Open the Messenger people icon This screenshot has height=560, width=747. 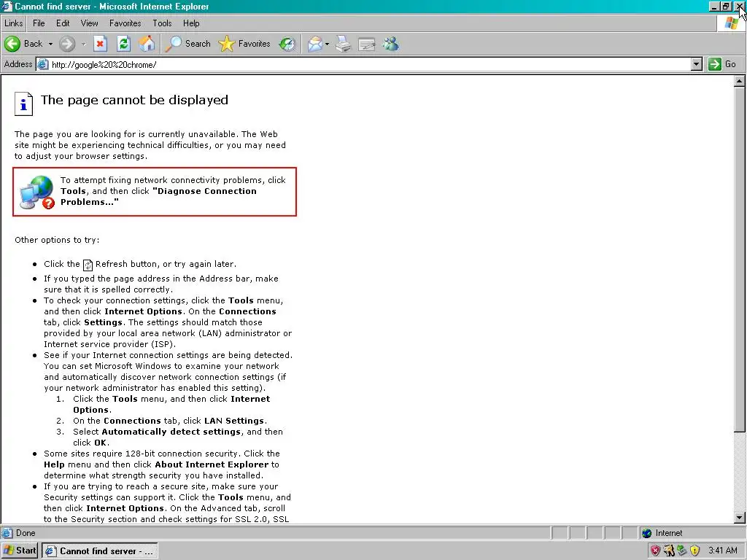pyautogui.click(x=391, y=44)
